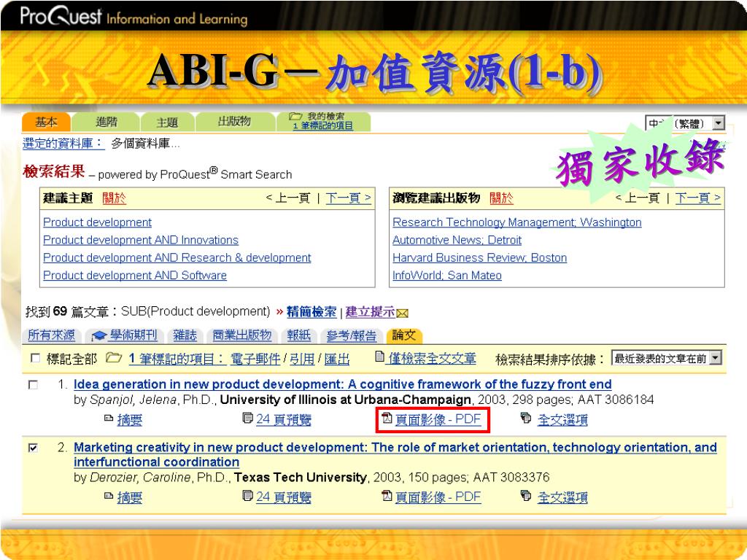Open 頁面影像 - PDF link for result 1
This screenshot has width=747, height=560.
pos(438,419)
